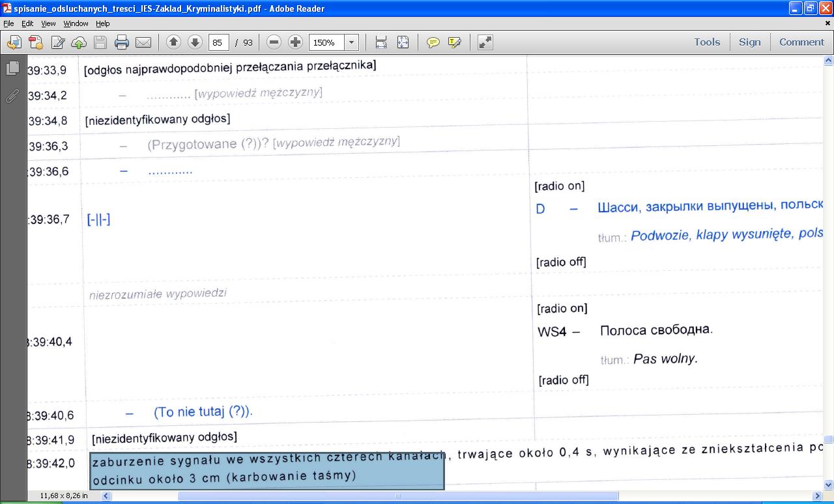Image resolution: width=834 pixels, height=504 pixels.
Task: Click the Adobe Reader title bar icon
Action: point(7,8)
